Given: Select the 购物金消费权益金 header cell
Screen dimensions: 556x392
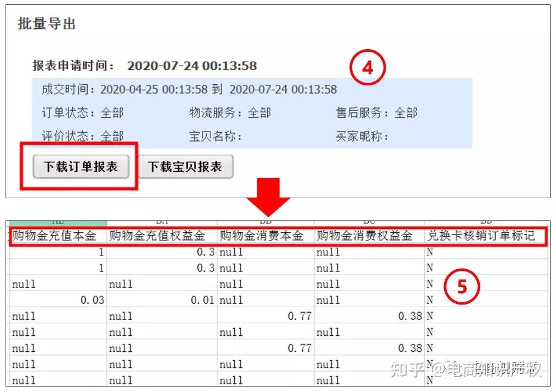Looking at the screenshot, I should 364,236.
